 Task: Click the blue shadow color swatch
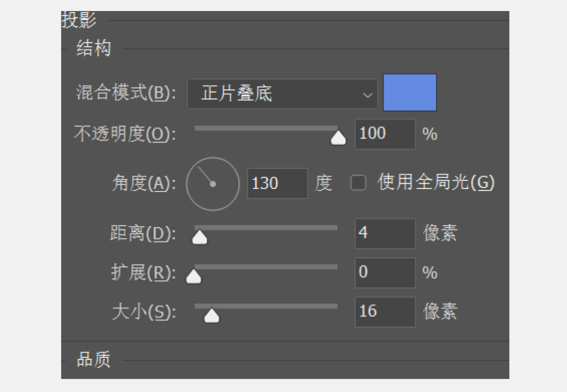(409, 92)
